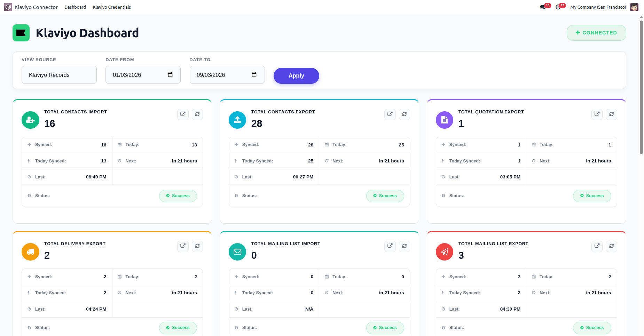Open external link for Total Delivery Export
Viewport: 644px width, 336px height.
coord(183,246)
